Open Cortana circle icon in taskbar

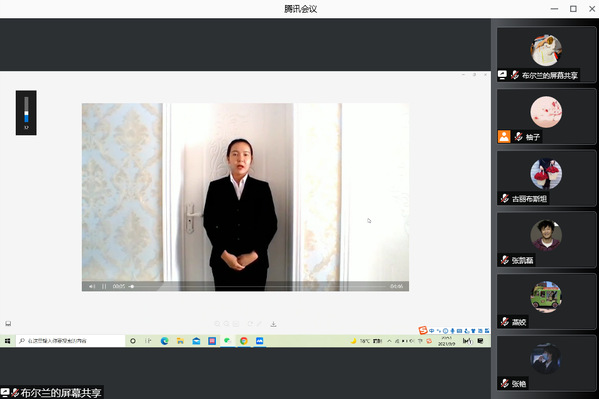point(133,341)
